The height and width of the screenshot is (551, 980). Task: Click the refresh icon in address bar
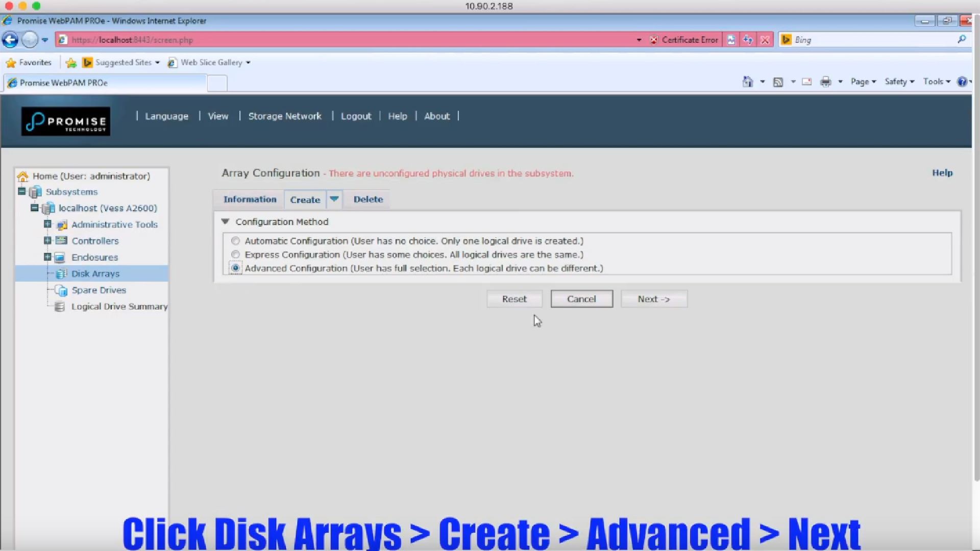(x=748, y=40)
